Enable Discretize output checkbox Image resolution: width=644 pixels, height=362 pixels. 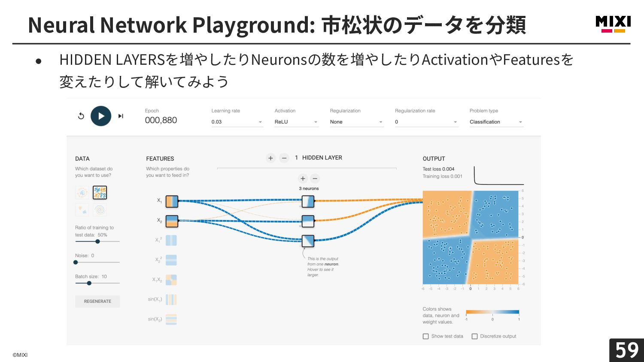(474, 336)
